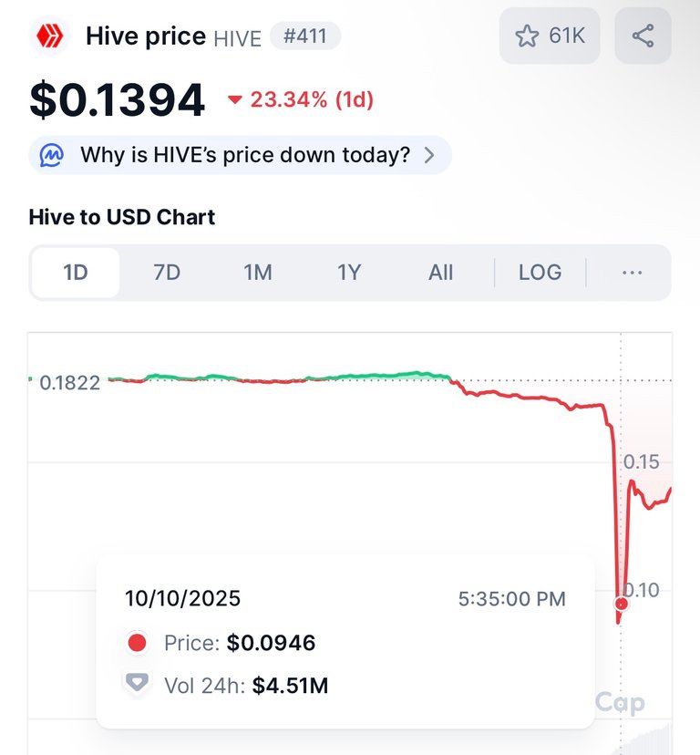Viewport: 700px width, 755px height.
Task: Click the 61K watchlist count
Action: 567,36
